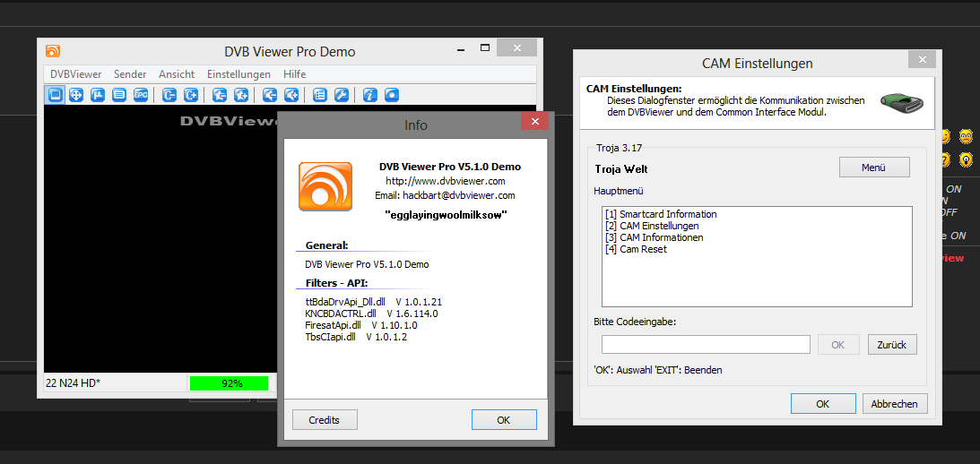This screenshot has width=980, height=464.
Task: Click the "egglayingwoolmilksow" text
Action: coord(445,214)
